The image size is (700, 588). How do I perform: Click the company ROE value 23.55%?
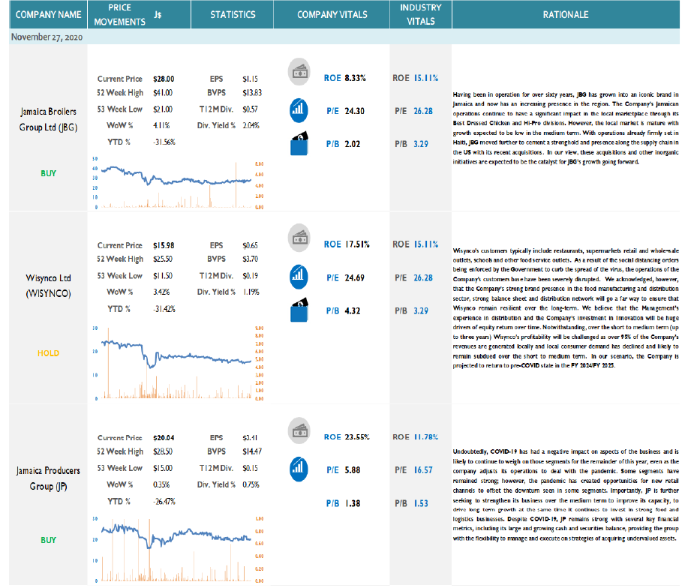tap(356, 437)
